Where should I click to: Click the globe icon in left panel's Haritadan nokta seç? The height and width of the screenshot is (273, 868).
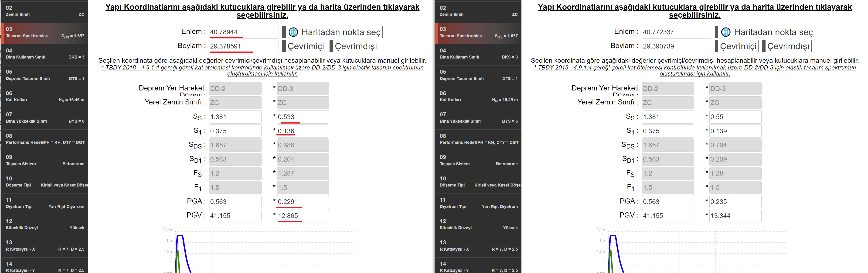pyautogui.click(x=293, y=32)
